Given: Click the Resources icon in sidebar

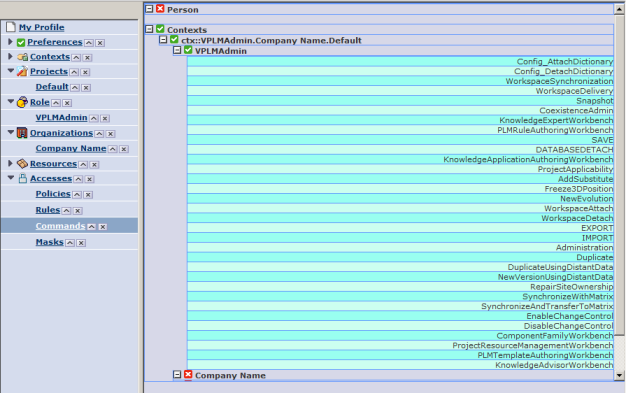Looking at the screenshot, I should click(22, 163).
